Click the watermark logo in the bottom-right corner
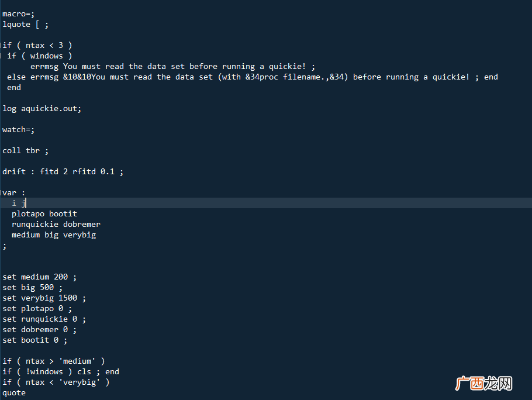532x400 pixels. [483, 384]
